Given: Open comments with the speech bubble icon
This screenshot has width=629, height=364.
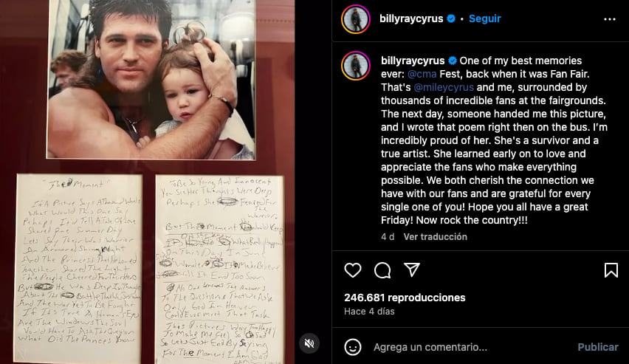Looking at the screenshot, I should pos(382,270).
